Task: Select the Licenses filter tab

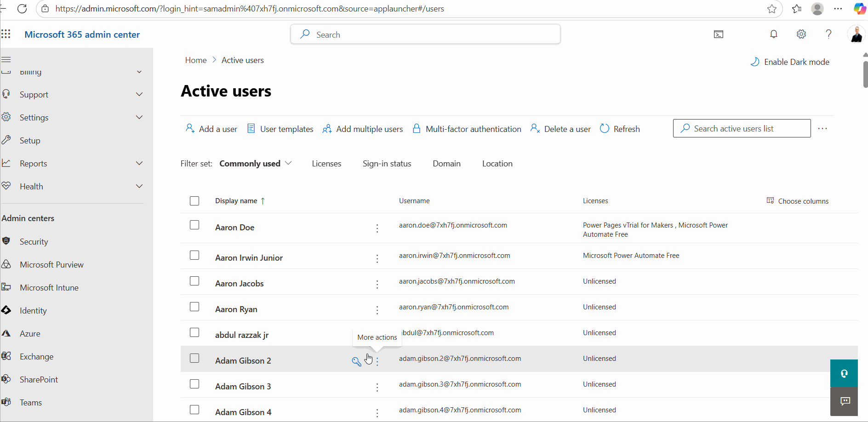Action: (326, 164)
